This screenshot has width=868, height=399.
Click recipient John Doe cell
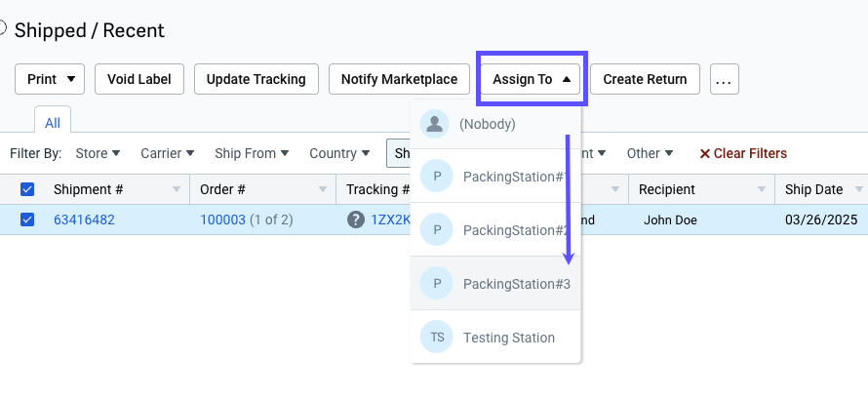click(670, 220)
